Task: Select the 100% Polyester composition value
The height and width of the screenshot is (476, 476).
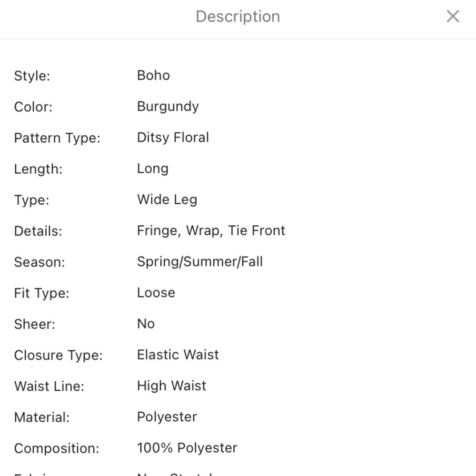Action: [x=187, y=448]
